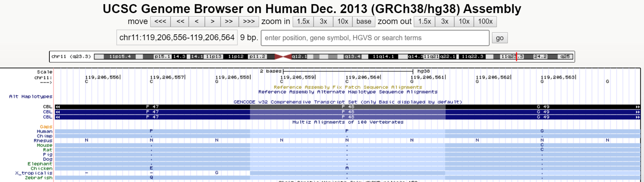Click the 119,206,563 ruler position label
The width and height of the screenshot is (644, 182).
click(558, 77)
